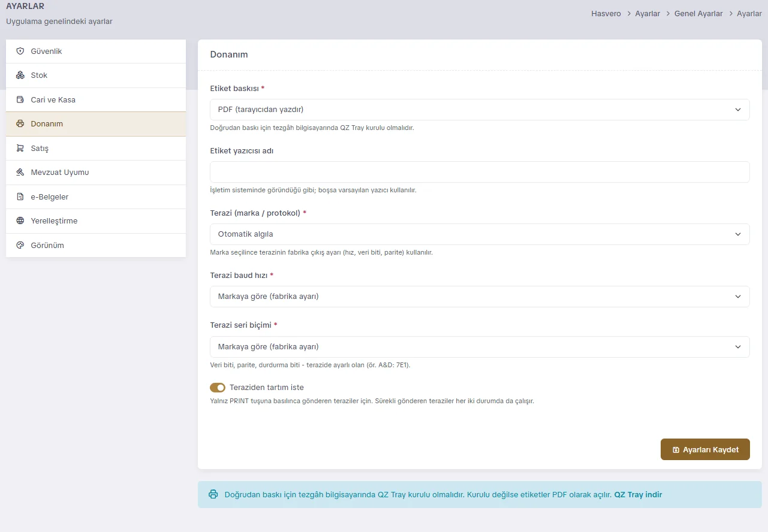
Task: Click the shield icon next to Güvenlik
Action: click(x=20, y=52)
